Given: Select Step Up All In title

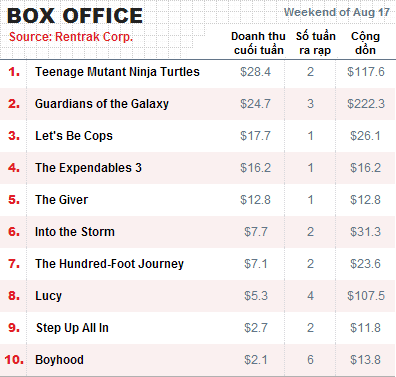Looking at the screenshot, I should pos(72,328).
